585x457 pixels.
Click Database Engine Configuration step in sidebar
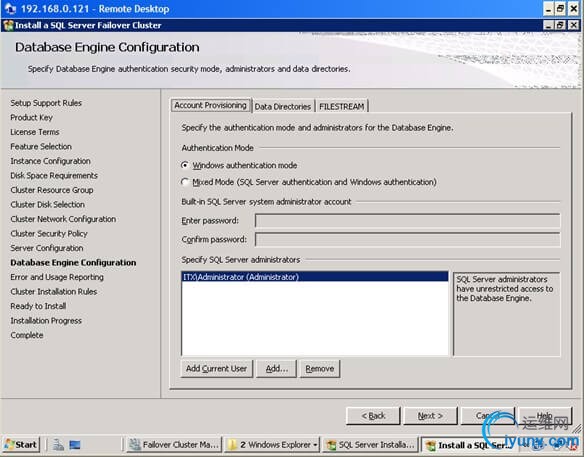[x=73, y=263]
